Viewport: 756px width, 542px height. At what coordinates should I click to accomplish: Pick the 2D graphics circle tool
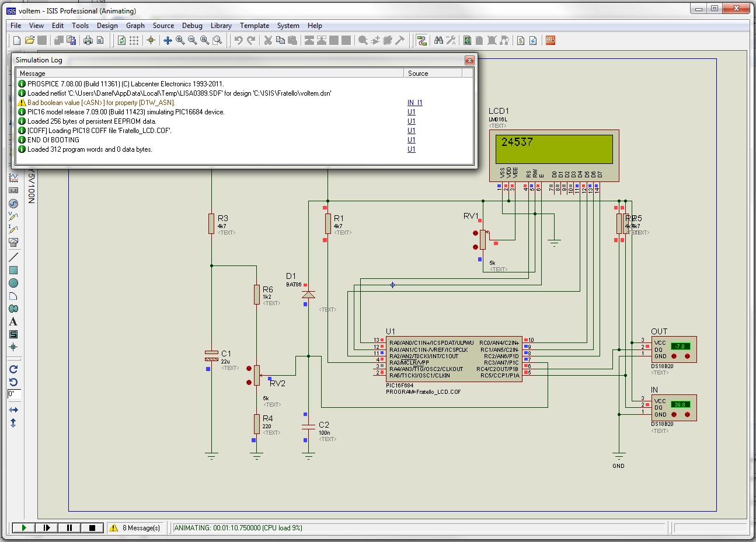coord(13,283)
